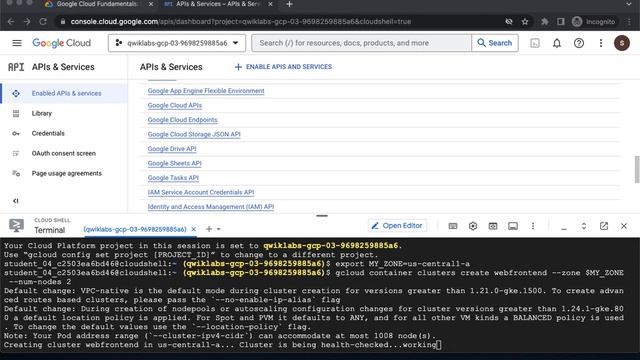Viewport: 640px width, 360px height.
Task: Activate Cloud Shell icon in header
Action: (535, 43)
